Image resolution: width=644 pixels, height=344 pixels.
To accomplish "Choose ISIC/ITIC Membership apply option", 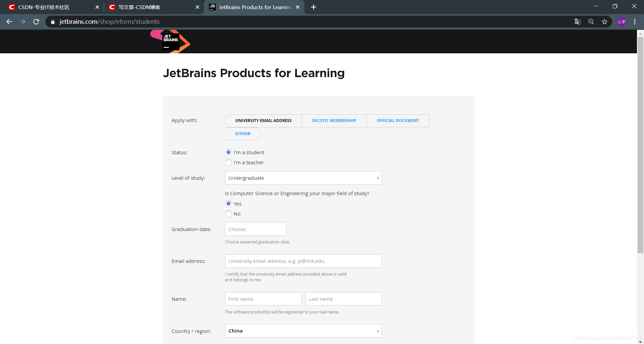I will click(334, 121).
